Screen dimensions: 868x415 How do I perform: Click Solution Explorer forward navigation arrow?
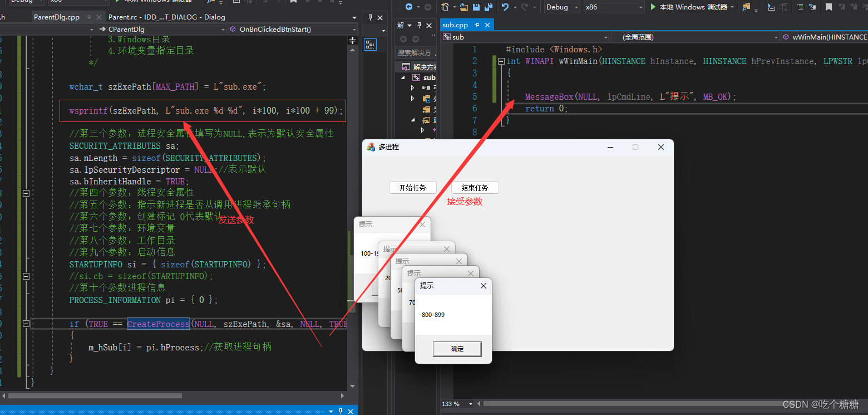(x=415, y=39)
